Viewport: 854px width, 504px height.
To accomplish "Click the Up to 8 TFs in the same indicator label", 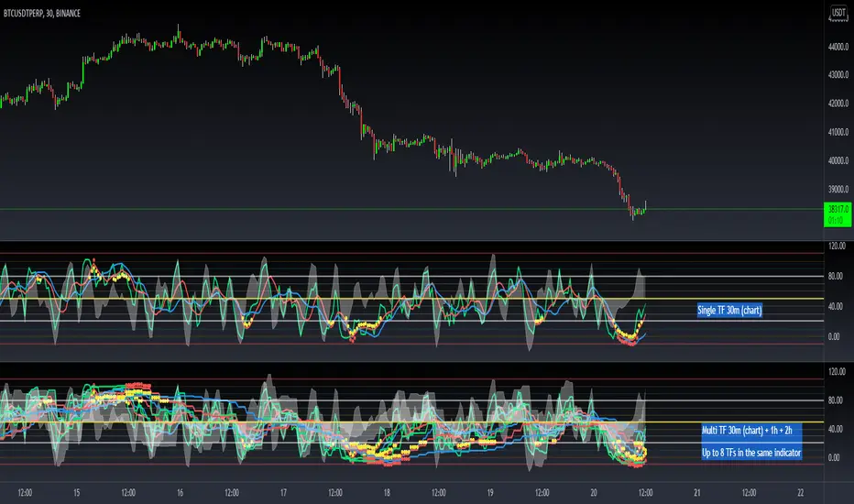I will tap(751, 453).
